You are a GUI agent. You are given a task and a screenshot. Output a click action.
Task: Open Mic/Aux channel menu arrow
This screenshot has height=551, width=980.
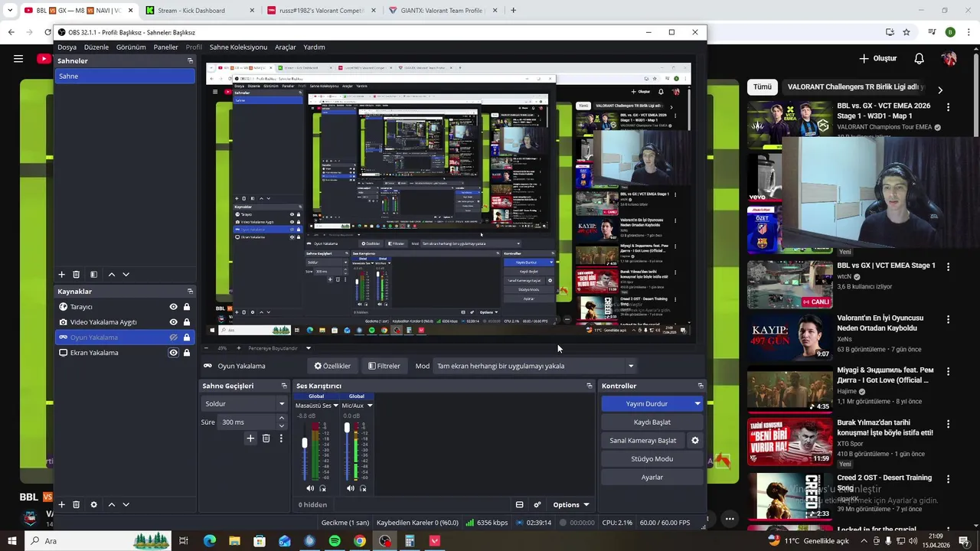pyautogui.click(x=370, y=406)
